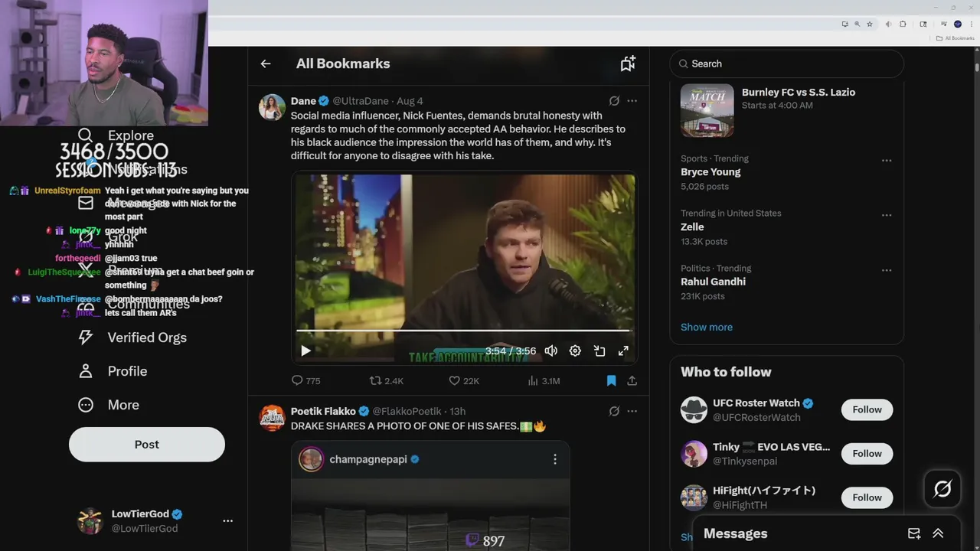
Task: Bookmark this page with the star icon
Action: click(870, 24)
